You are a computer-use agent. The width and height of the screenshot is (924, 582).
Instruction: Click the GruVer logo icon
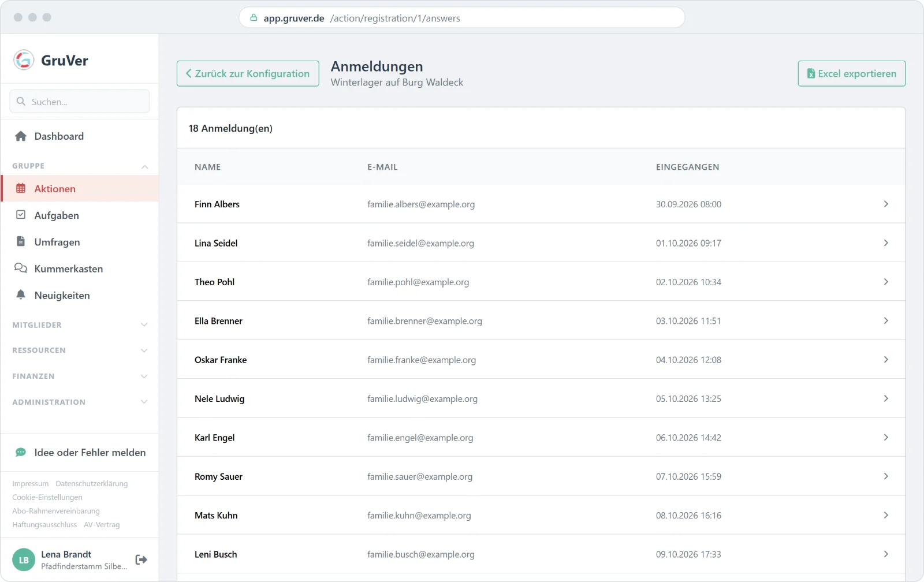click(x=24, y=59)
